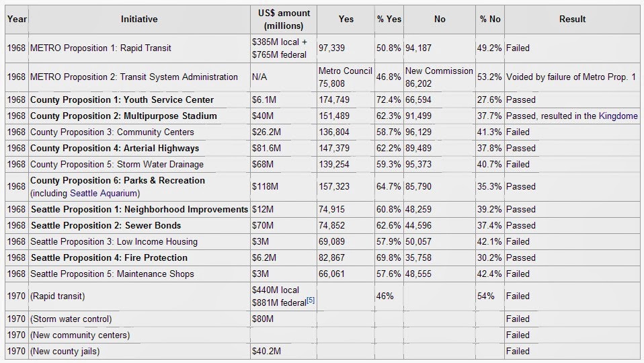Select the % Yes column header

point(389,19)
